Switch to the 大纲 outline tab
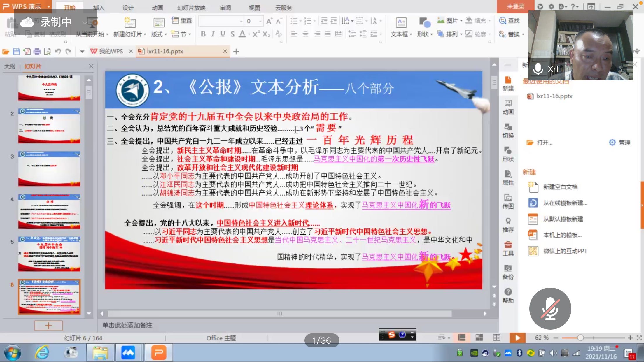 point(10,66)
